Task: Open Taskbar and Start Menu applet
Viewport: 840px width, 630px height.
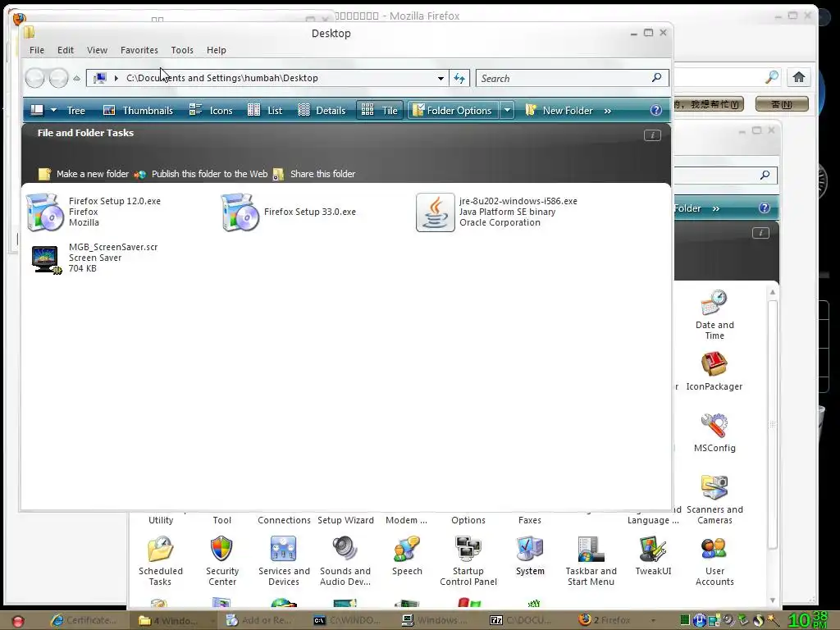Action: 591,561
